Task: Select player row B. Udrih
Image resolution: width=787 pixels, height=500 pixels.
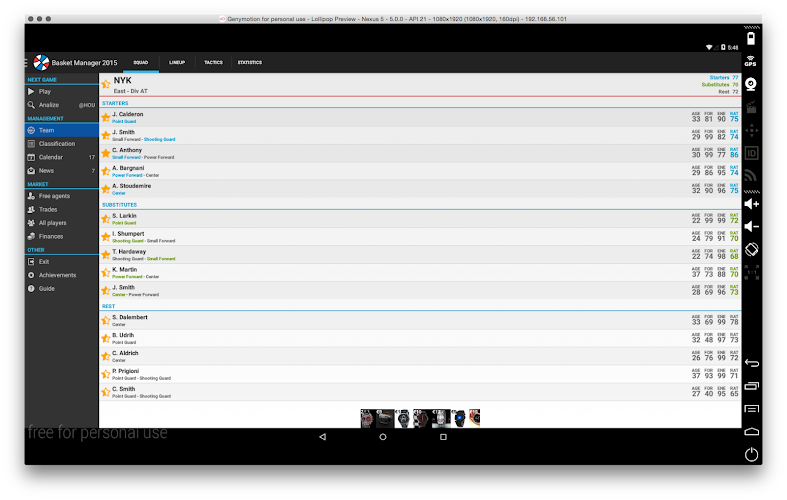Action: [x=420, y=338]
